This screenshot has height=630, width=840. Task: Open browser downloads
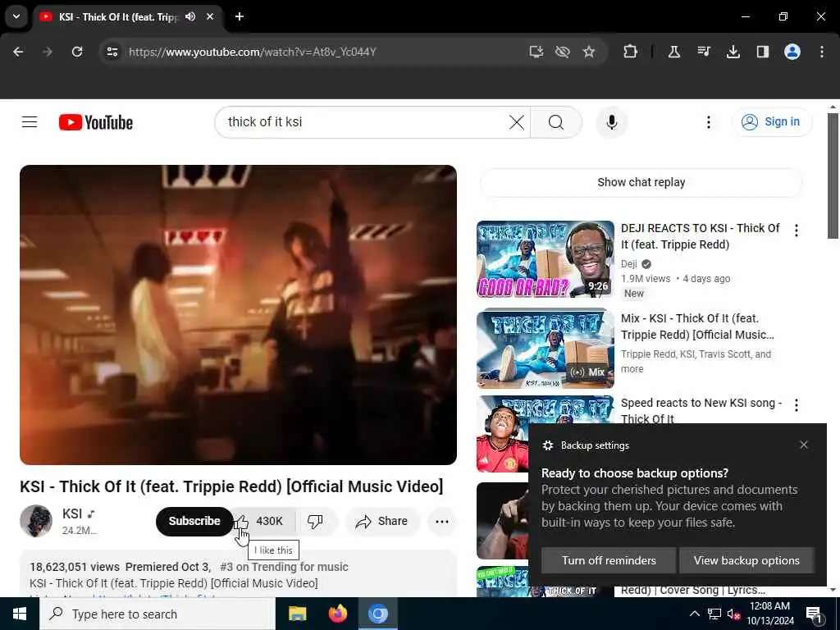tap(733, 52)
